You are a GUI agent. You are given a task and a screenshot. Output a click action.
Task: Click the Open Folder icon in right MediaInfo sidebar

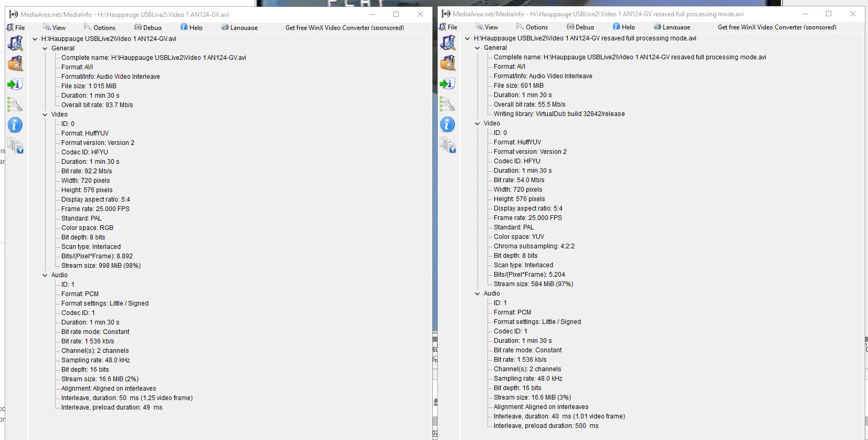[x=448, y=63]
